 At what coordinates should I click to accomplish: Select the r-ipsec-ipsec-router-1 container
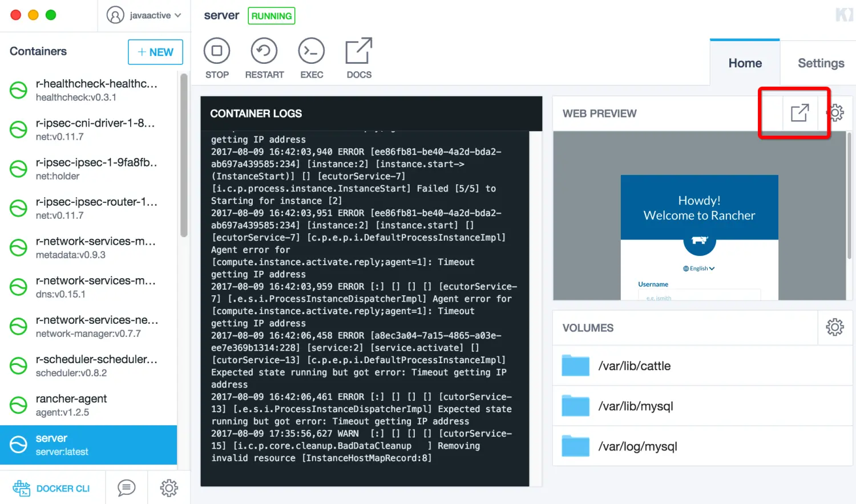[x=88, y=208]
